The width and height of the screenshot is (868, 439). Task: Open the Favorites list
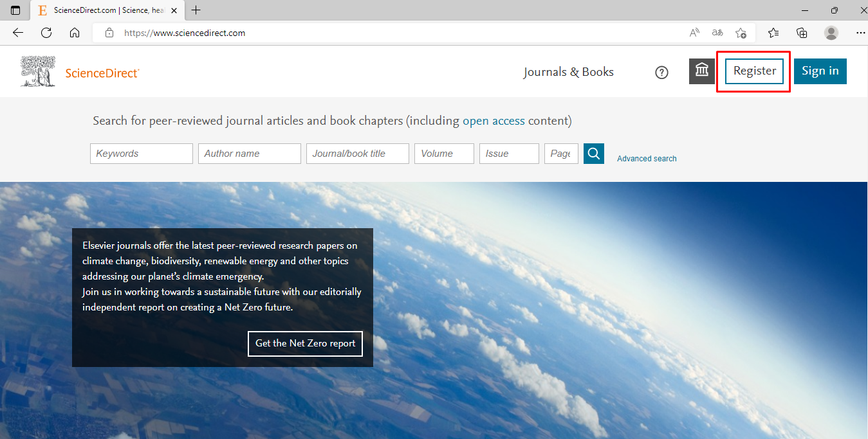773,33
